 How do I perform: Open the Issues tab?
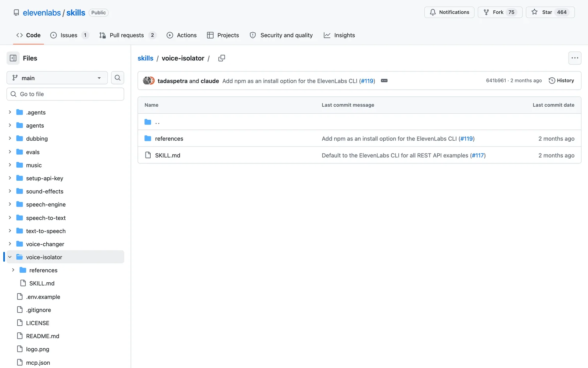tap(69, 35)
